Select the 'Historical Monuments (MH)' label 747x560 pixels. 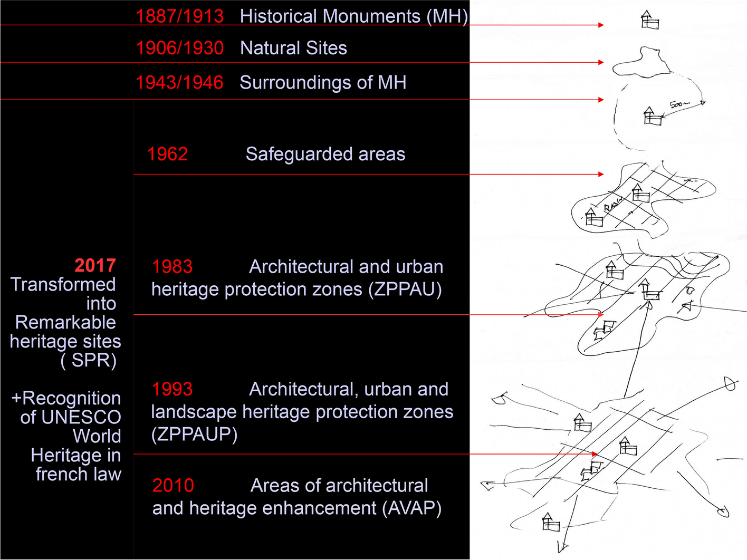pos(354,16)
